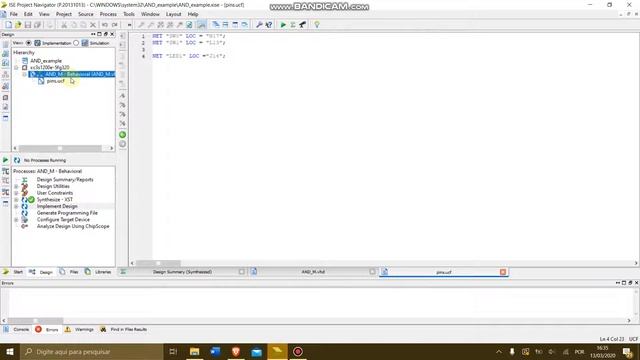Click the green circle icon in editor sidebar
640x360 pixels.
click(x=122, y=135)
